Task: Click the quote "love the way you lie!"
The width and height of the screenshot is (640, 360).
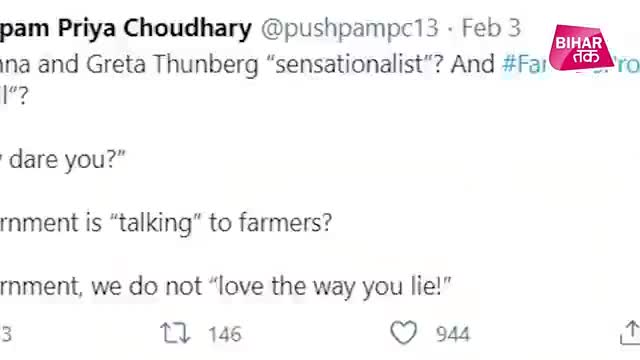Action: click(x=332, y=287)
